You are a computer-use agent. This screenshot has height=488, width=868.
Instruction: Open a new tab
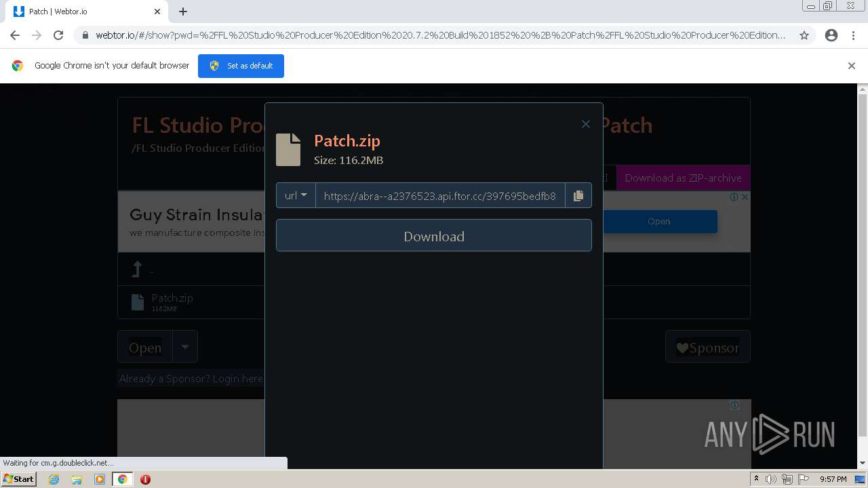pyautogui.click(x=183, y=12)
